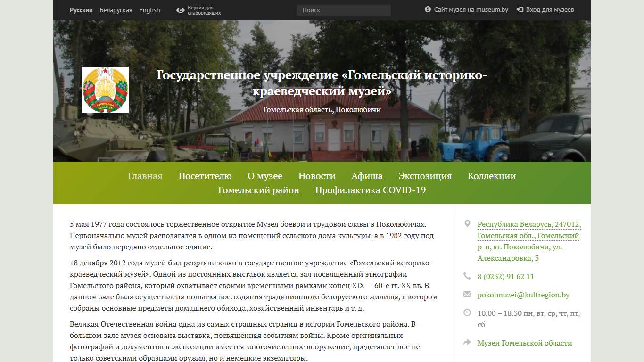The image size is (644, 362).
Task: Open the О музее menu item
Action: 265,176
